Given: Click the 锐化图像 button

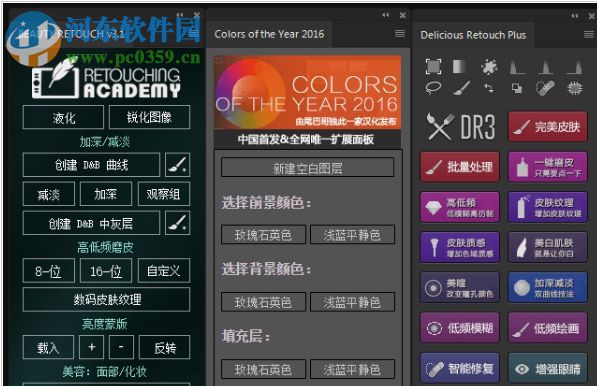Looking at the screenshot, I should [149, 118].
